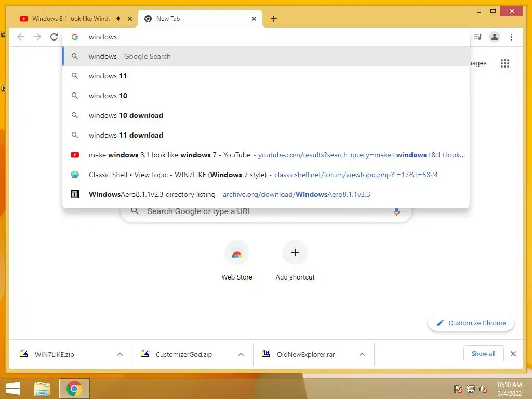Click the Google G icon in address bar
The height and width of the screenshot is (399, 532).
coord(75,37)
